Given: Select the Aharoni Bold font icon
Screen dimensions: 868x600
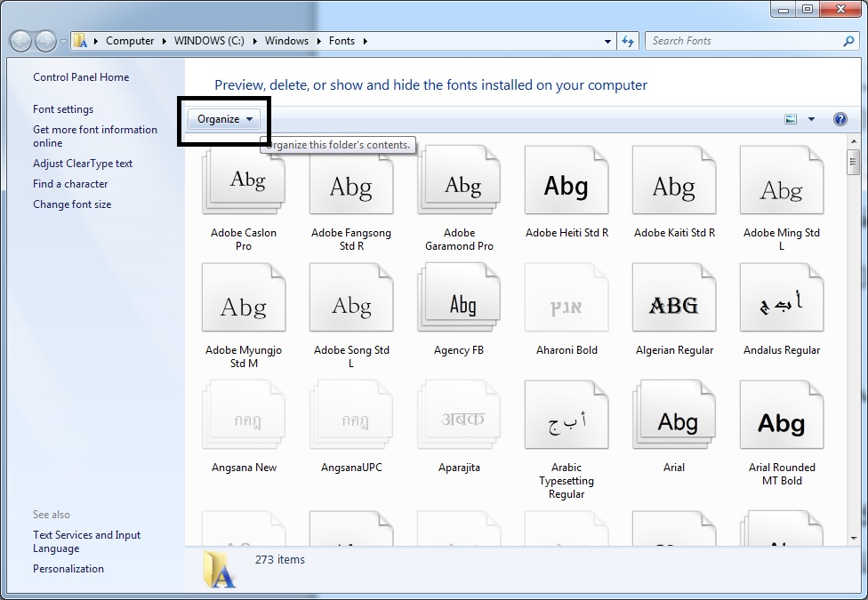Looking at the screenshot, I should (567, 297).
